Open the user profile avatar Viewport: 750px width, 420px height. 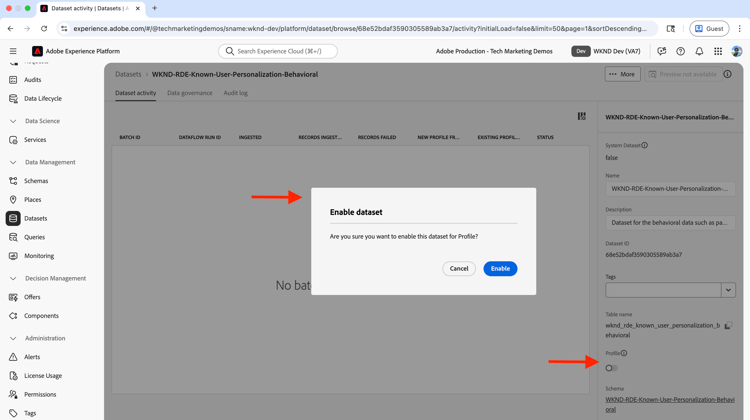(x=737, y=51)
